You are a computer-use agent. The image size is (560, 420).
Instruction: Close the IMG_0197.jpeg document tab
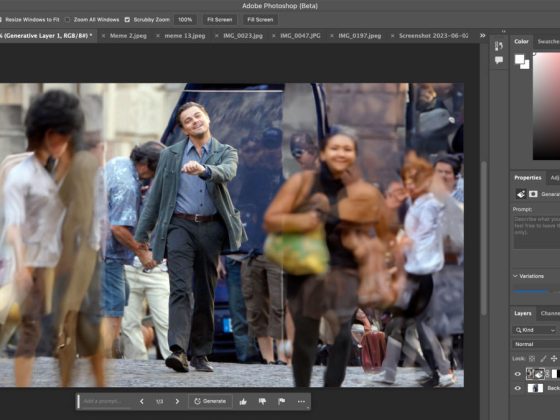[x=331, y=36]
